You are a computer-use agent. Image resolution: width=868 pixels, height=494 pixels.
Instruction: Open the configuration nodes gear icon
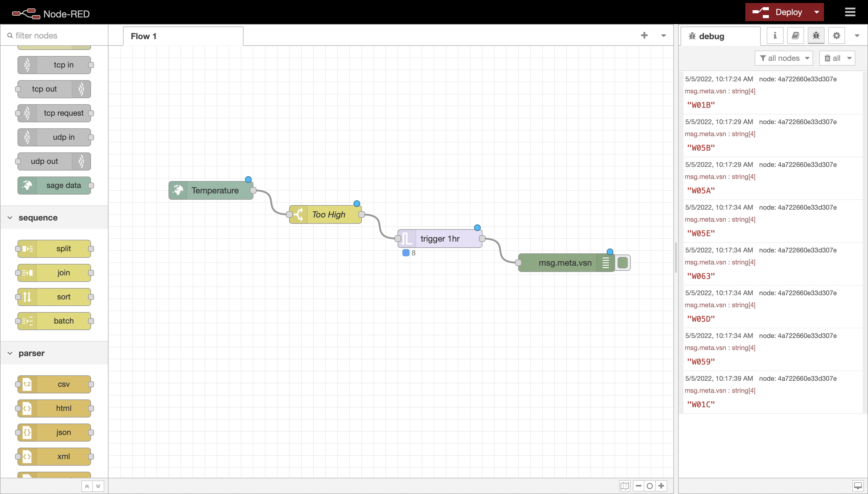(x=836, y=36)
